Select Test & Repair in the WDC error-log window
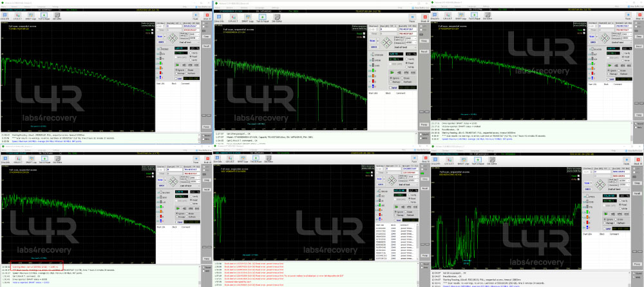 (256, 159)
